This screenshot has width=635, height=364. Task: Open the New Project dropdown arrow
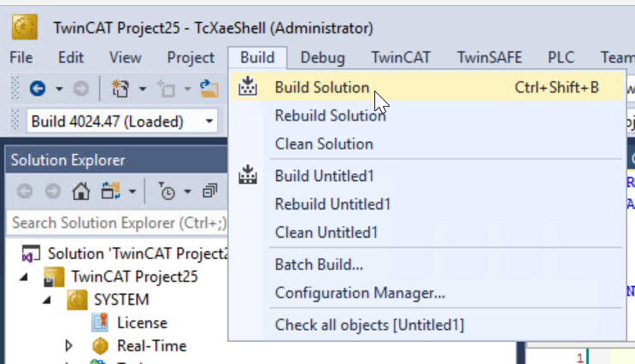point(143,88)
